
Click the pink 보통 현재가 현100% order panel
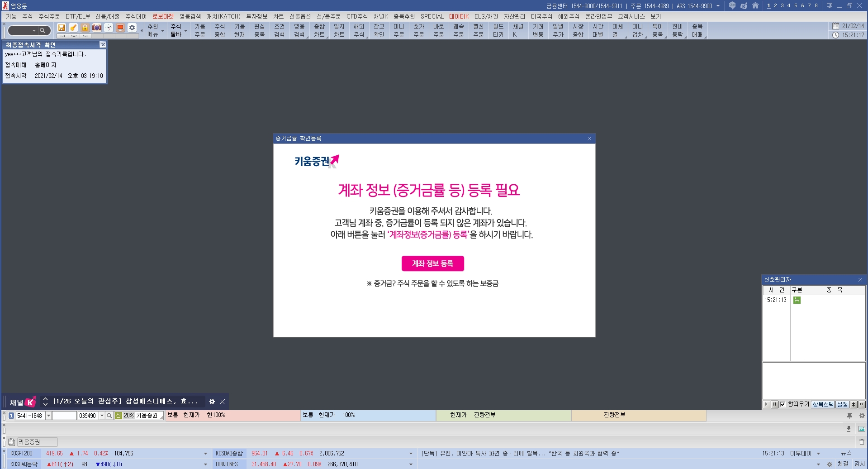(x=233, y=416)
